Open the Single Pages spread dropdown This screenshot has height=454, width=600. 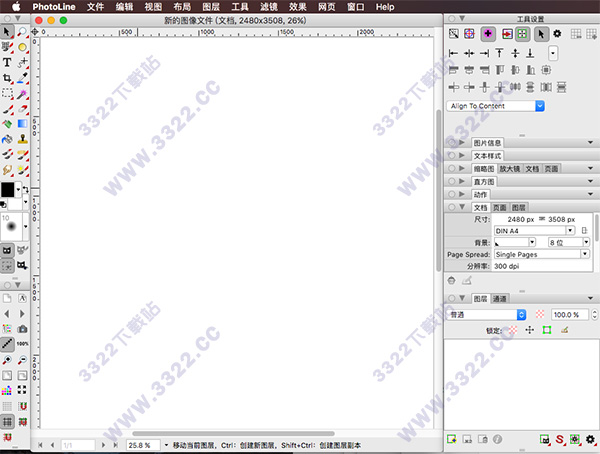pos(541,254)
